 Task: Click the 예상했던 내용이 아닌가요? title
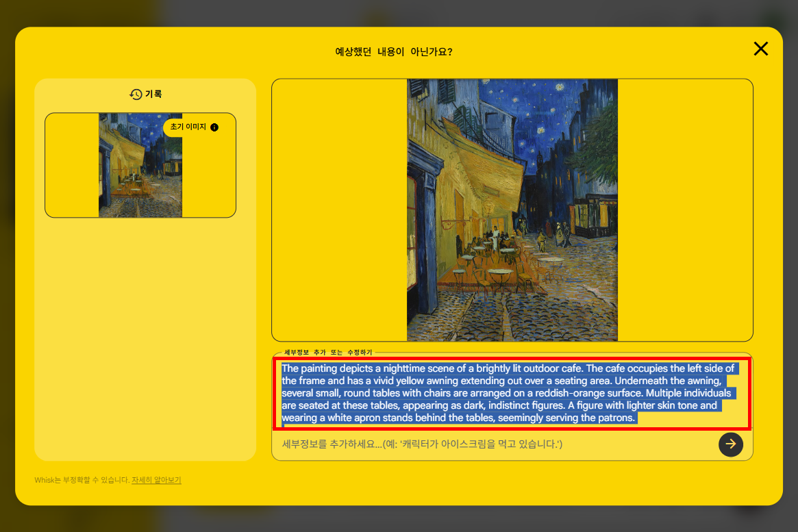[x=393, y=52]
